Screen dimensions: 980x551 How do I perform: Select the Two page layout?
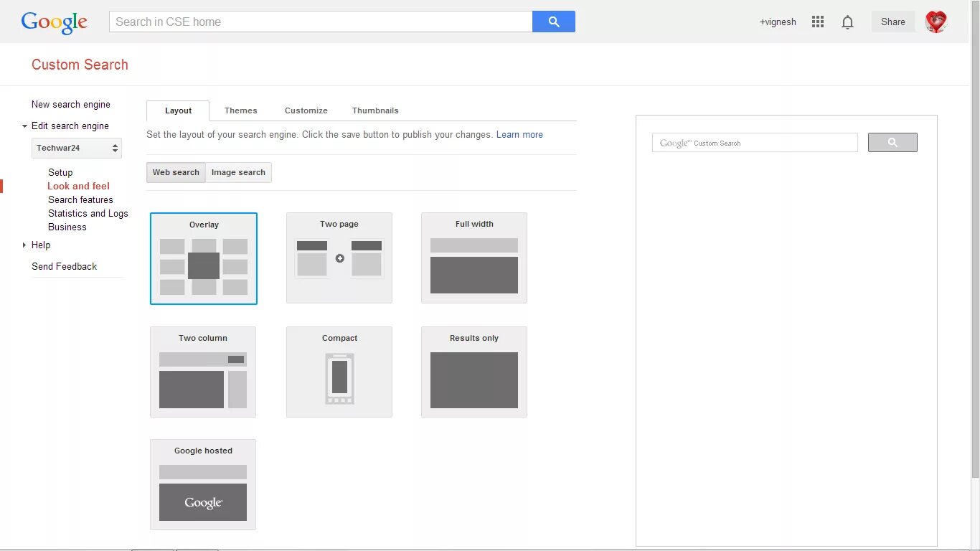pyautogui.click(x=339, y=258)
